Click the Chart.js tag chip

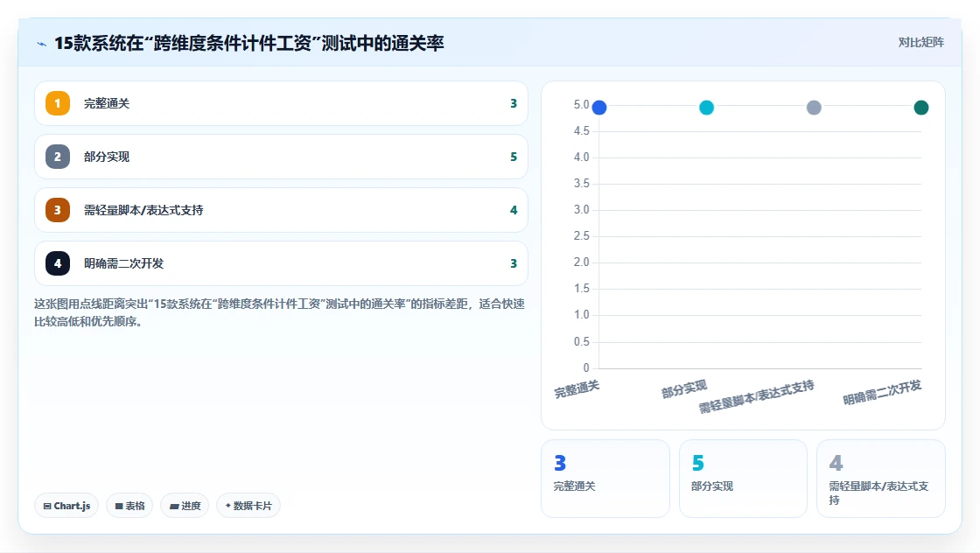[66, 506]
